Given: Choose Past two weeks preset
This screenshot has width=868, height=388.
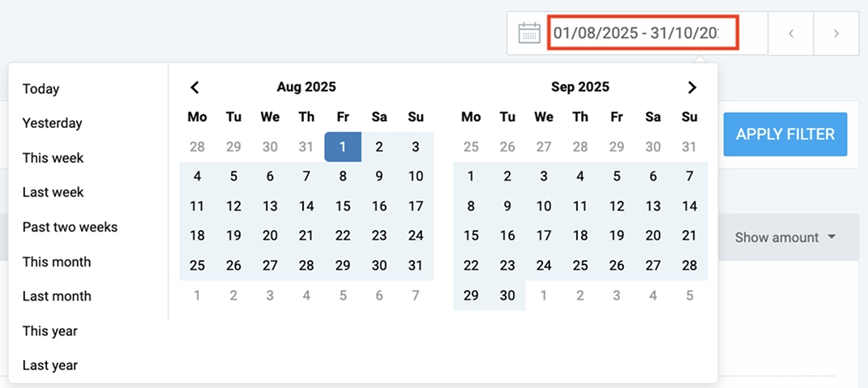Looking at the screenshot, I should pyautogui.click(x=70, y=227).
